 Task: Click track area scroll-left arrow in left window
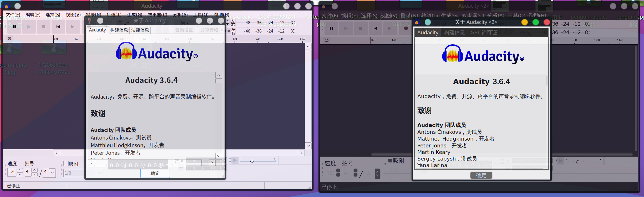tap(57, 153)
